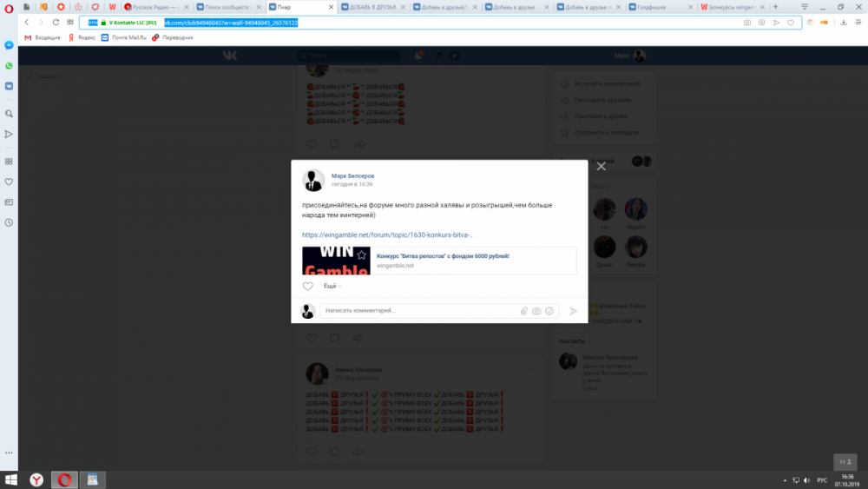Screen dimensions: 868x489
Task: Close the Пиар tab
Action: click(x=331, y=7)
